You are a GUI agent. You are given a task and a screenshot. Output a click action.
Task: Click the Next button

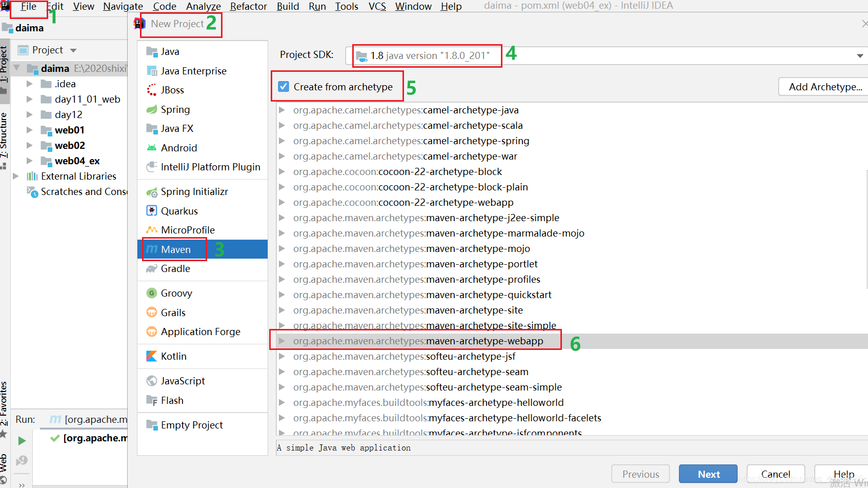[x=708, y=474]
